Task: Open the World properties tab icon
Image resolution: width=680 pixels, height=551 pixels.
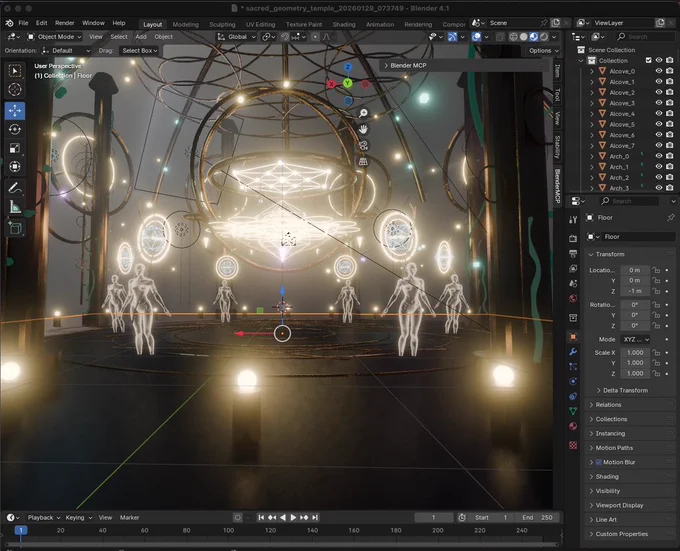Action: tap(573, 298)
